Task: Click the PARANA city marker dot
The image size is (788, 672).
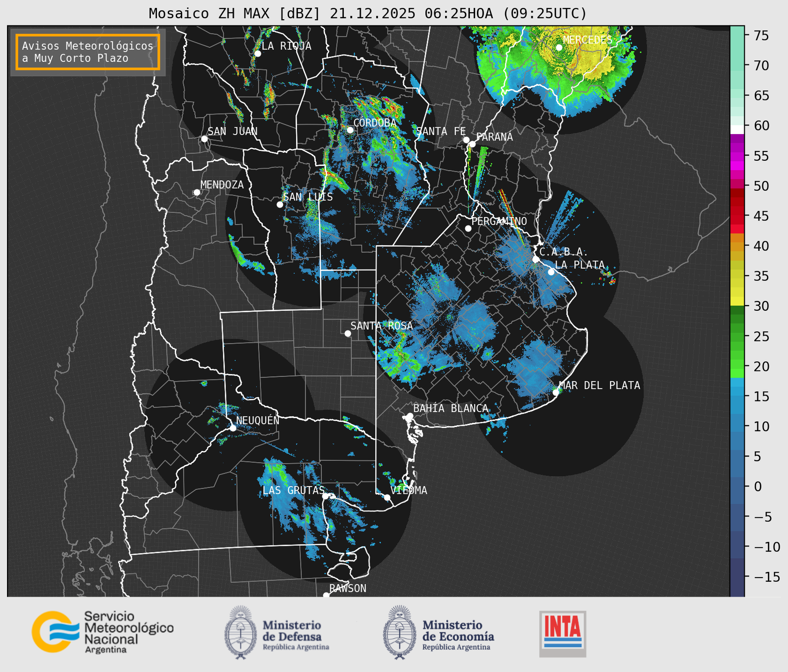Action: 472,144
